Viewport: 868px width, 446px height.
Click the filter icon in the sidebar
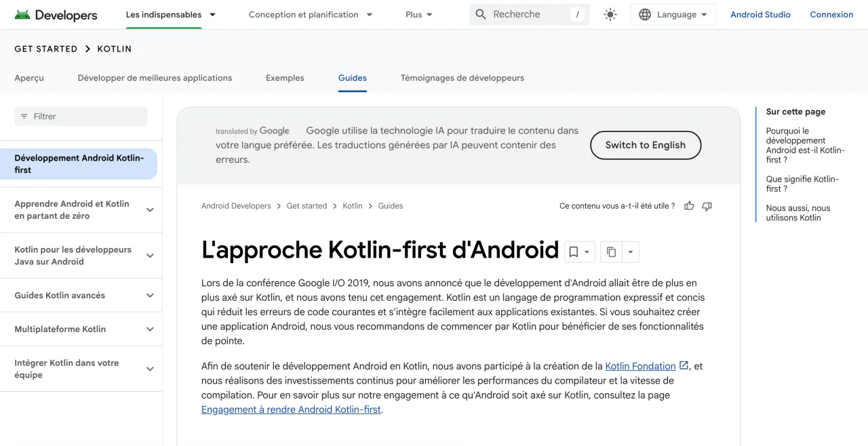click(24, 117)
